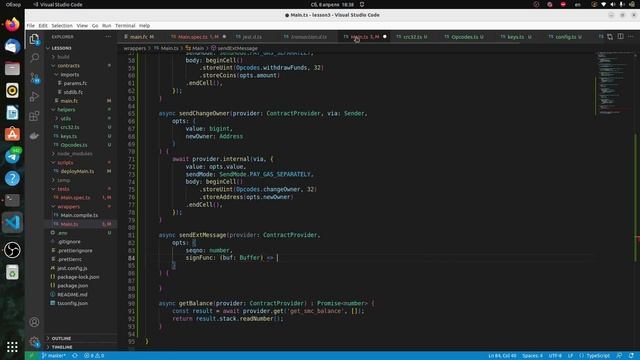
Task: Expand the TIMELINE section
Action: coord(62,347)
